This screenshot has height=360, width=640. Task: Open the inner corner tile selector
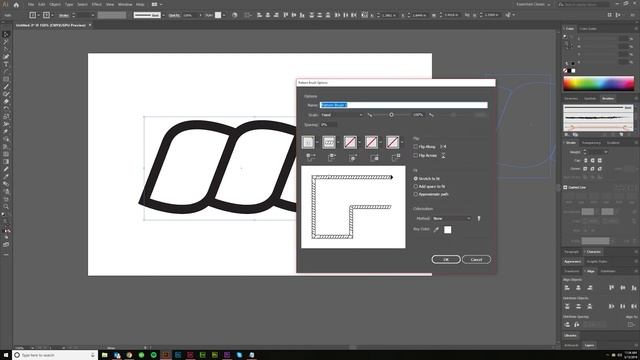350,142
